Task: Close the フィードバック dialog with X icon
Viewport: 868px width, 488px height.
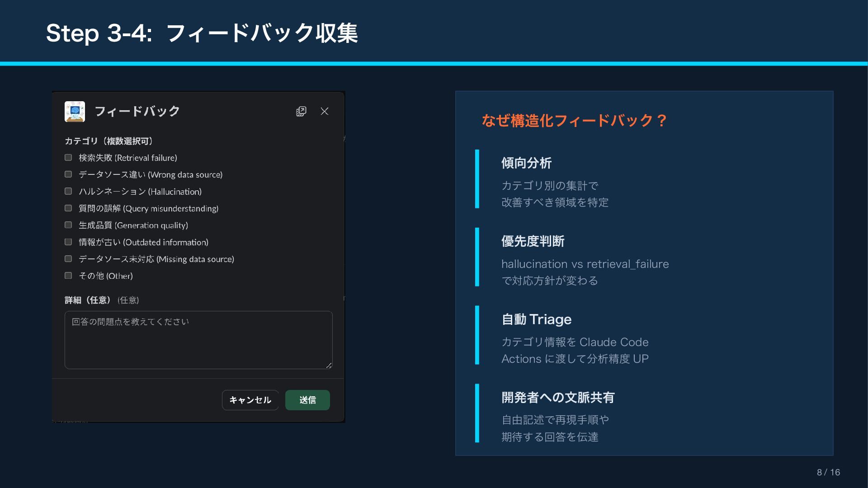Action: point(325,111)
